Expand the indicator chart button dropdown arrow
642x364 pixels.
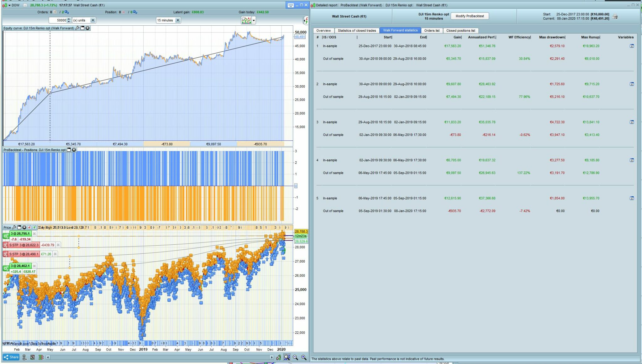[x=254, y=21]
